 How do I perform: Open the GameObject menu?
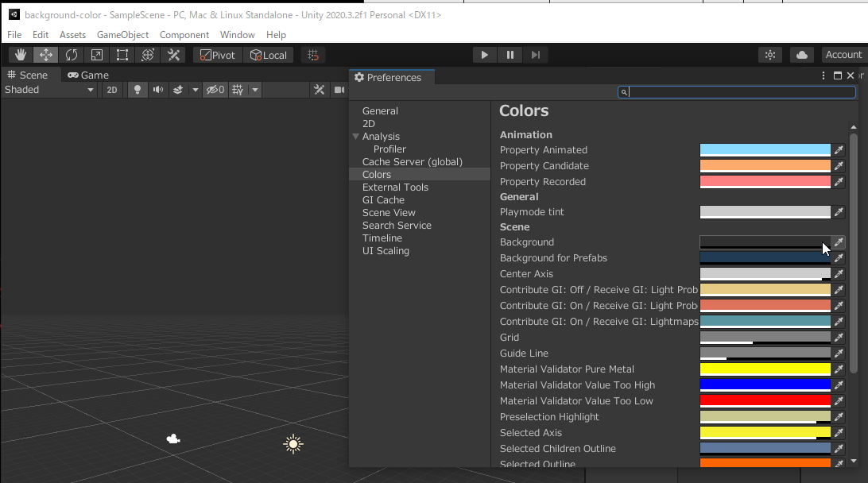(122, 34)
